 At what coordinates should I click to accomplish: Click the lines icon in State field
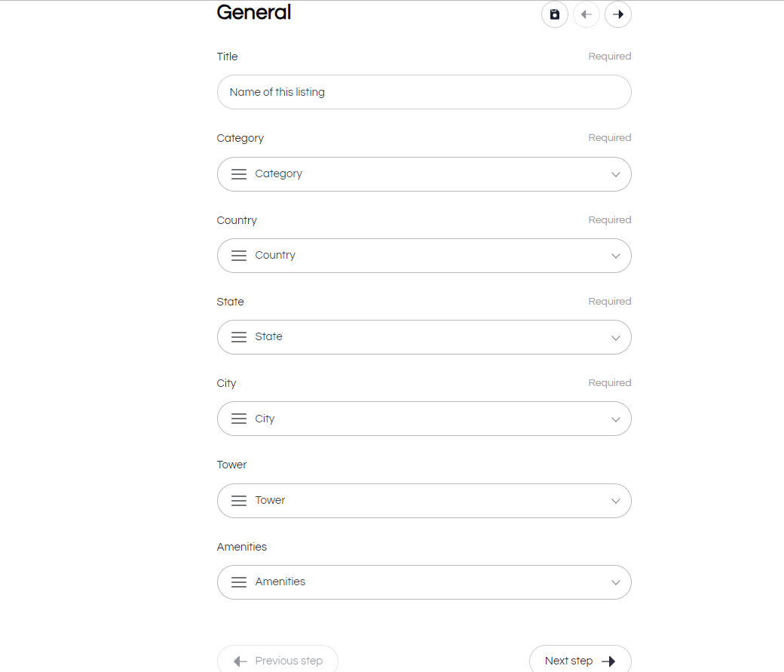[239, 337]
